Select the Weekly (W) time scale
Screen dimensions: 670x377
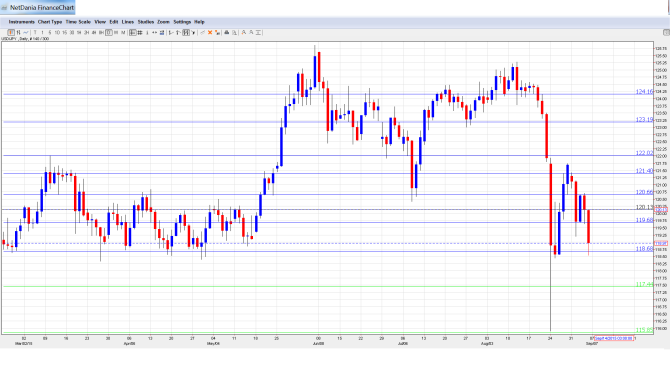click(116, 32)
